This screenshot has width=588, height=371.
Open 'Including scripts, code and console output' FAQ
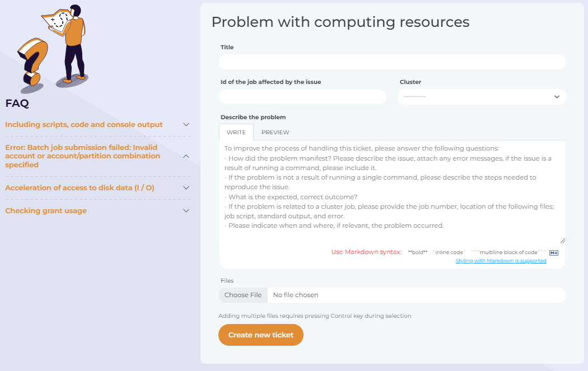(84, 124)
